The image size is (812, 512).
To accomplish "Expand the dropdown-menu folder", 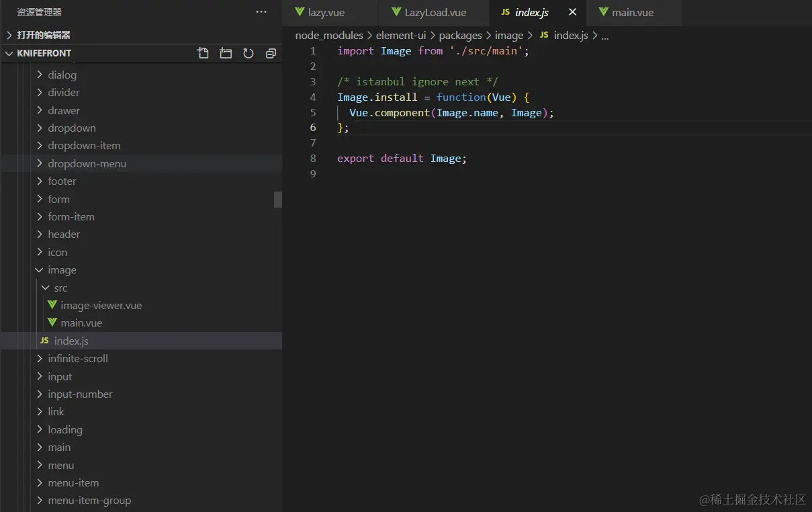I will click(141, 163).
